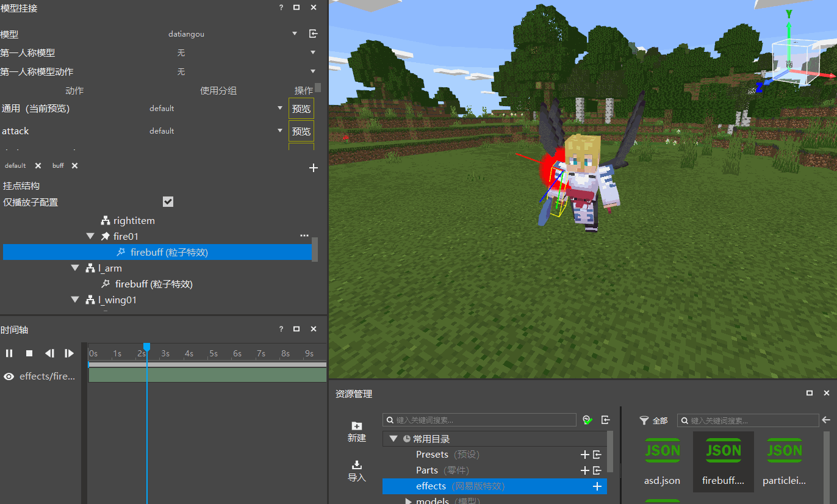837x504 pixels.
Task: Click the green effect clip in timeline
Action: click(x=207, y=375)
